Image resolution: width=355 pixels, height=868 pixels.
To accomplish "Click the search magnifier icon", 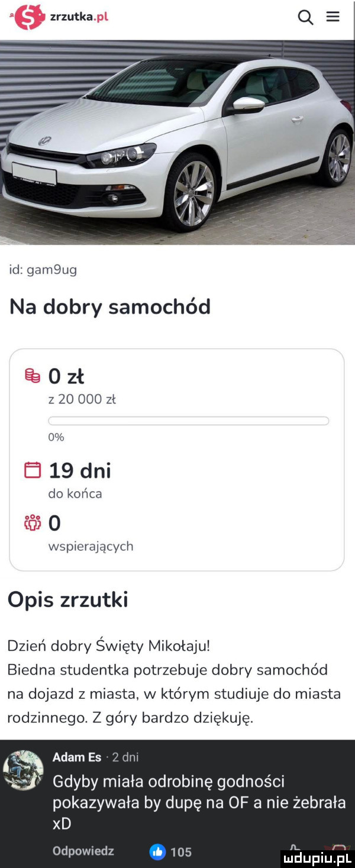I will tap(306, 18).
